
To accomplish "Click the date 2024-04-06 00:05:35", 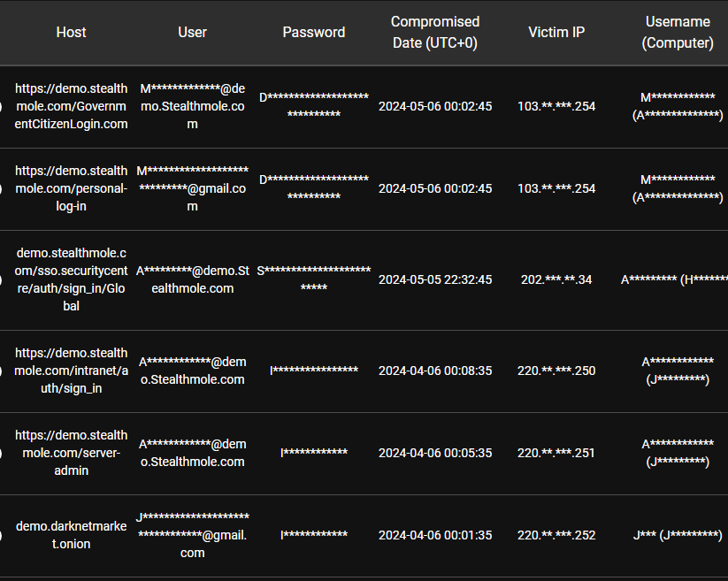I will [x=435, y=453].
